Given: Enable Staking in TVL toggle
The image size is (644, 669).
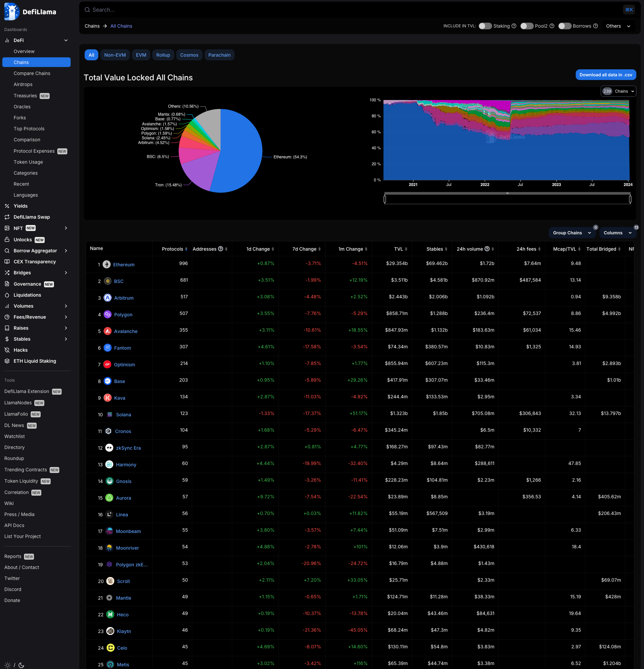Looking at the screenshot, I should [x=485, y=26].
